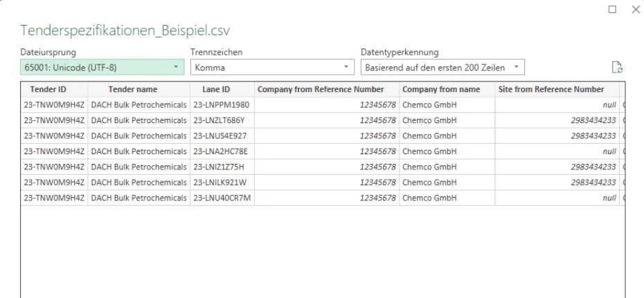The image size is (644, 298).
Task: Click the cell 23-LNA2HC78E
Action: tap(222, 151)
